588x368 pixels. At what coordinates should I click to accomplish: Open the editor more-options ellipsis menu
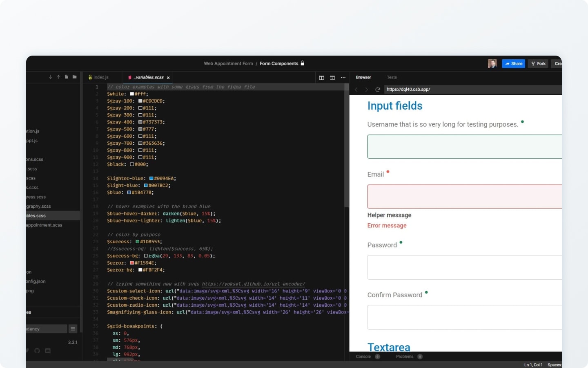(x=343, y=78)
